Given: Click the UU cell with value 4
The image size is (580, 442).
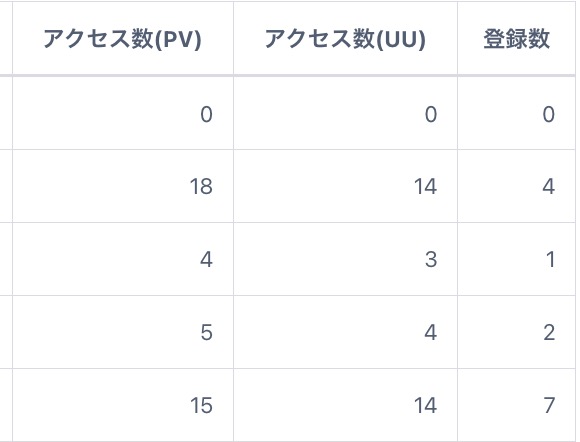Looking at the screenshot, I should coord(345,332).
